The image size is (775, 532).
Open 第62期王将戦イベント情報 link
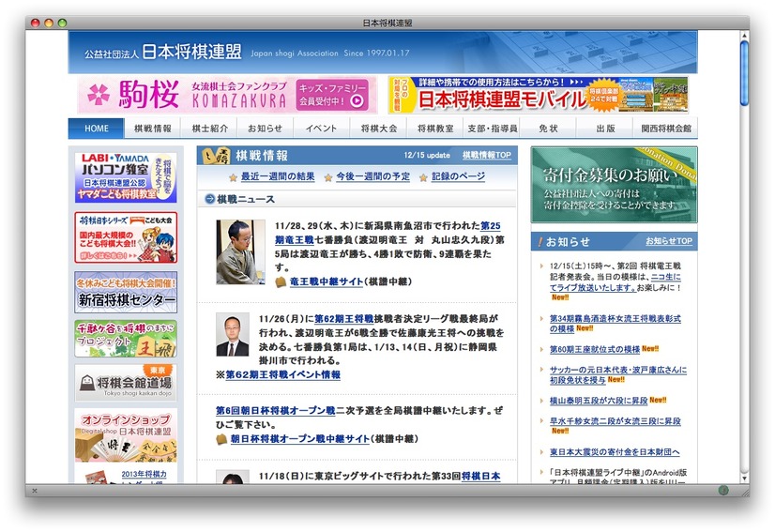(282, 374)
